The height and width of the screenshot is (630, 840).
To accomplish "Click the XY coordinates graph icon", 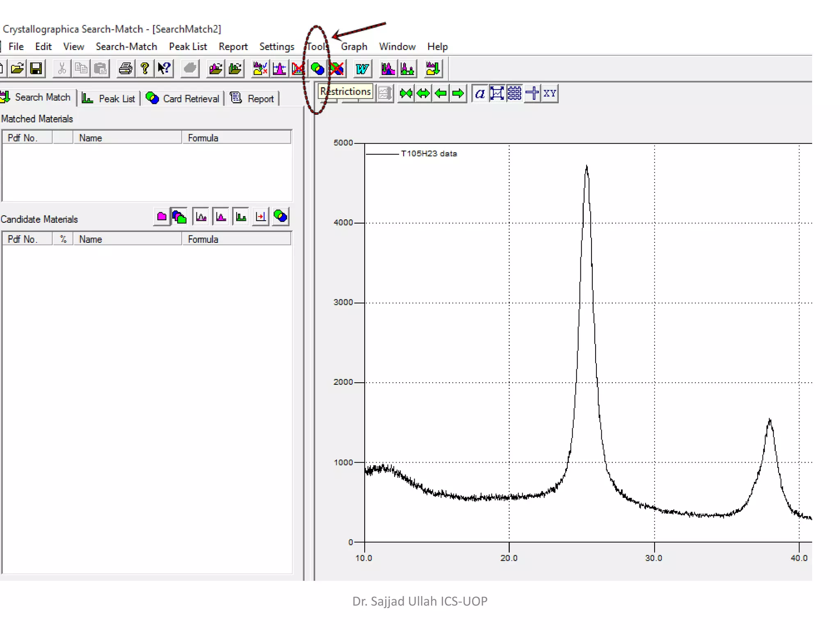I will [550, 94].
